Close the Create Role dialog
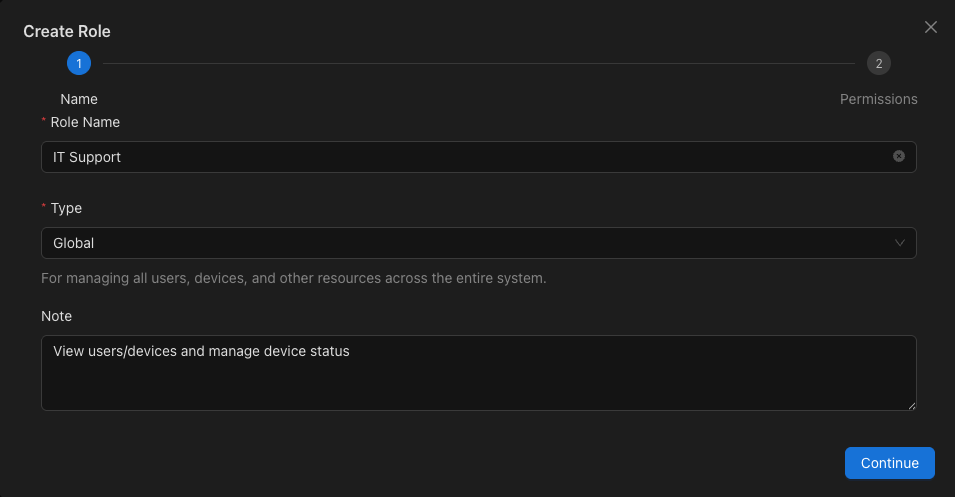The width and height of the screenshot is (955, 497). pyautogui.click(x=931, y=27)
